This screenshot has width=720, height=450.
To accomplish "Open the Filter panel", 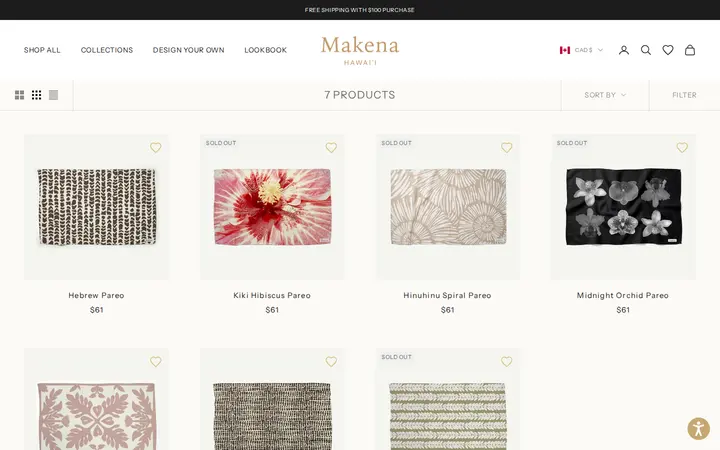I will pos(684,95).
